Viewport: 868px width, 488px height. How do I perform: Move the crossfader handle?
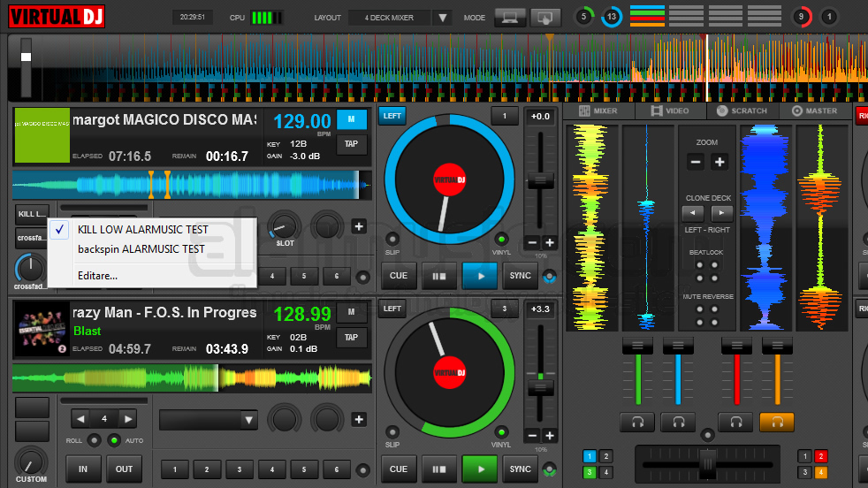707,464
